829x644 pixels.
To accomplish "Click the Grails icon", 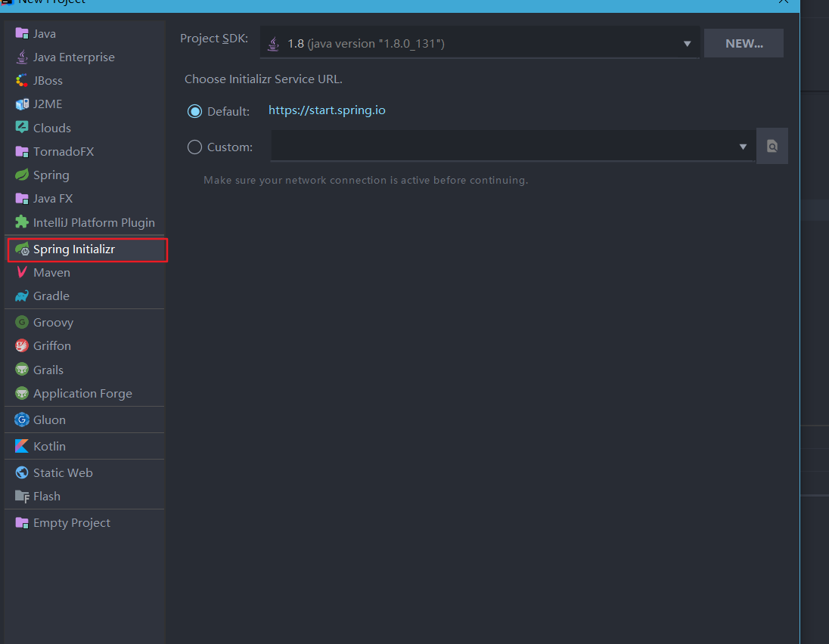I will click(x=22, y=370).
